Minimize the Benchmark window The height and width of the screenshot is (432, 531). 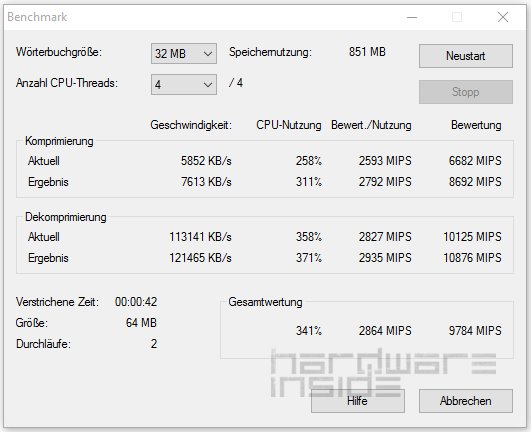pyautogui.click(x=412, y=17)
